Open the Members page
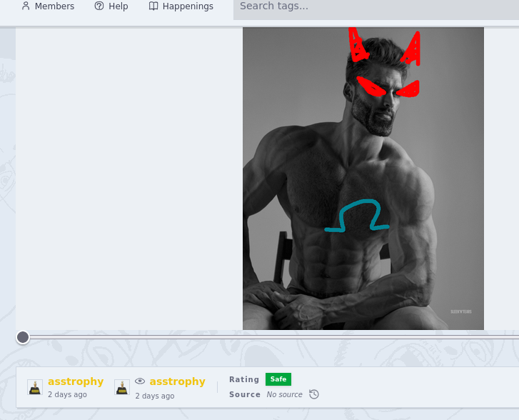519x420 pixels. click(49, 6)
